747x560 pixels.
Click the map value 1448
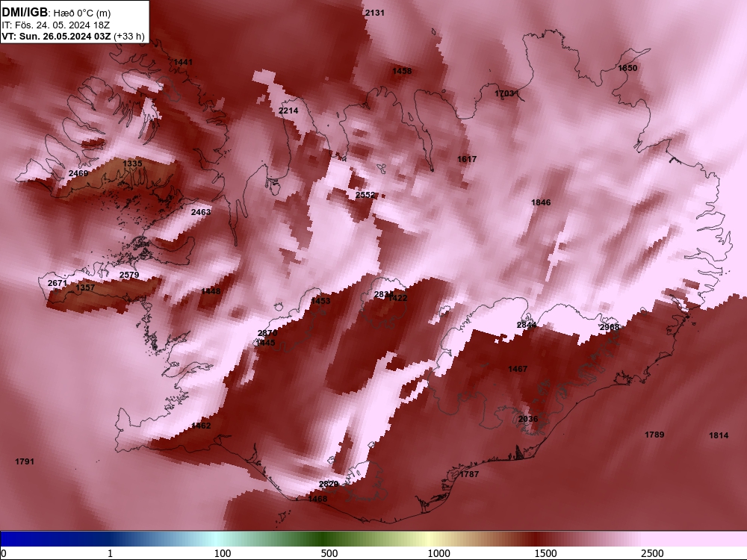click(x=211, y=291)
